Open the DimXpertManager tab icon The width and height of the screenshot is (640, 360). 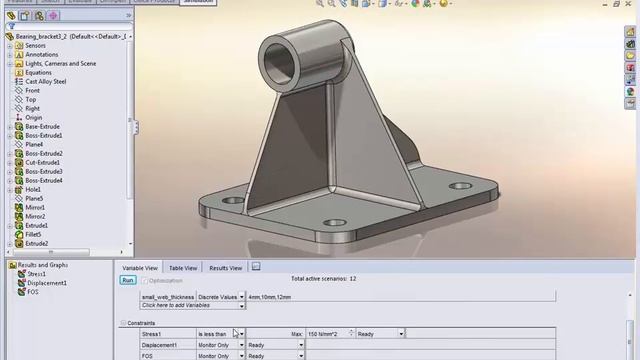click(x=53, y=16)
